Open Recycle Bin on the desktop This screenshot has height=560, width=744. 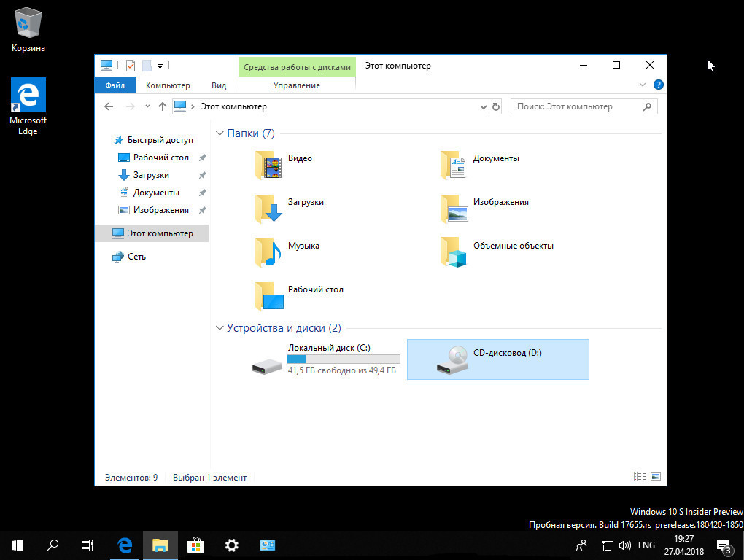point(28,29)
